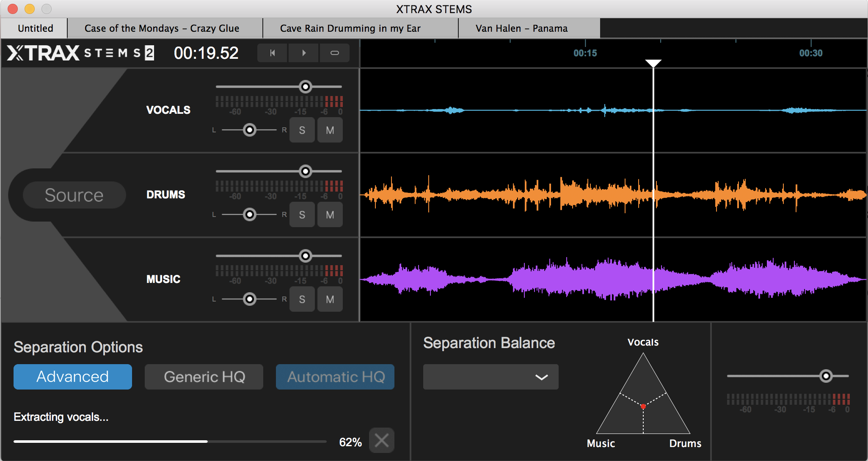
Task: Solo the VOCALS track
Action: click(302, 130)
